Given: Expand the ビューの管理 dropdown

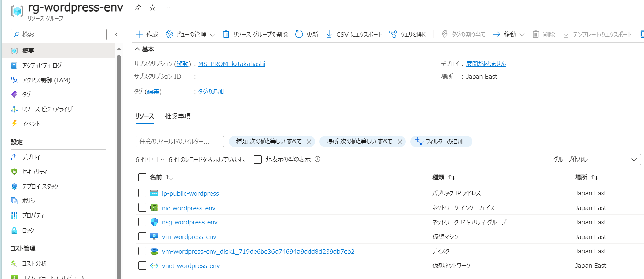Looking at the screenshot, I should click(212, 35).
